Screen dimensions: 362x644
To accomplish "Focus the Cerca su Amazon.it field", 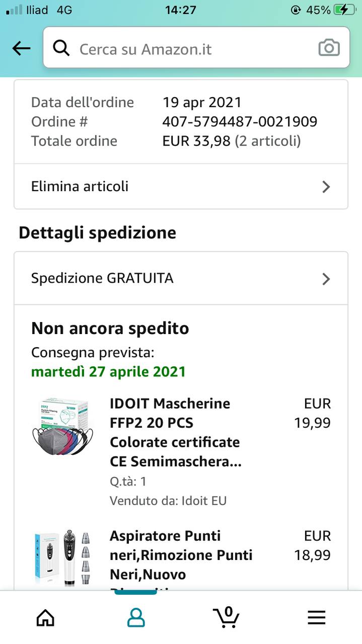I will (191, 49).
